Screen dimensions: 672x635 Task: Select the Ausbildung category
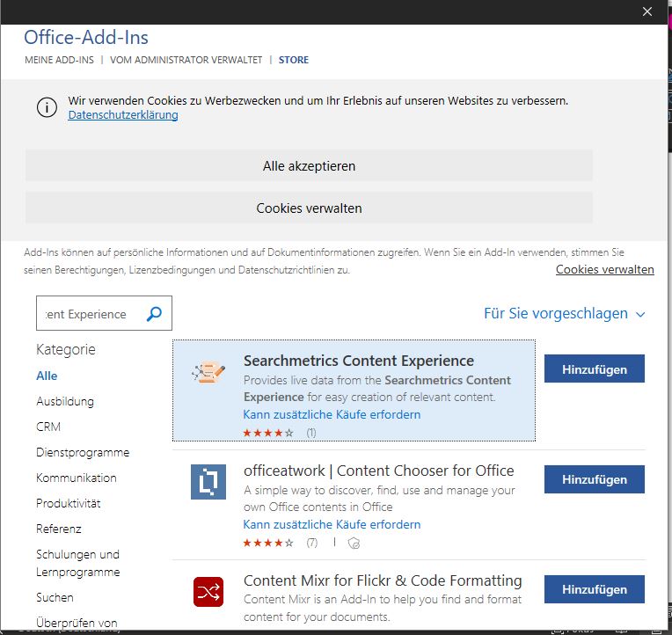pos(65,401)
